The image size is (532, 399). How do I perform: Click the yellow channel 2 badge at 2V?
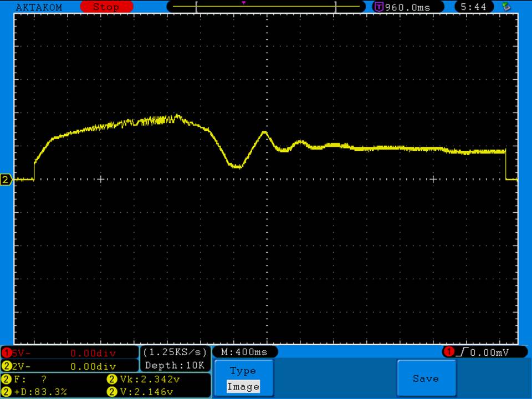click(x=7, y=366)
